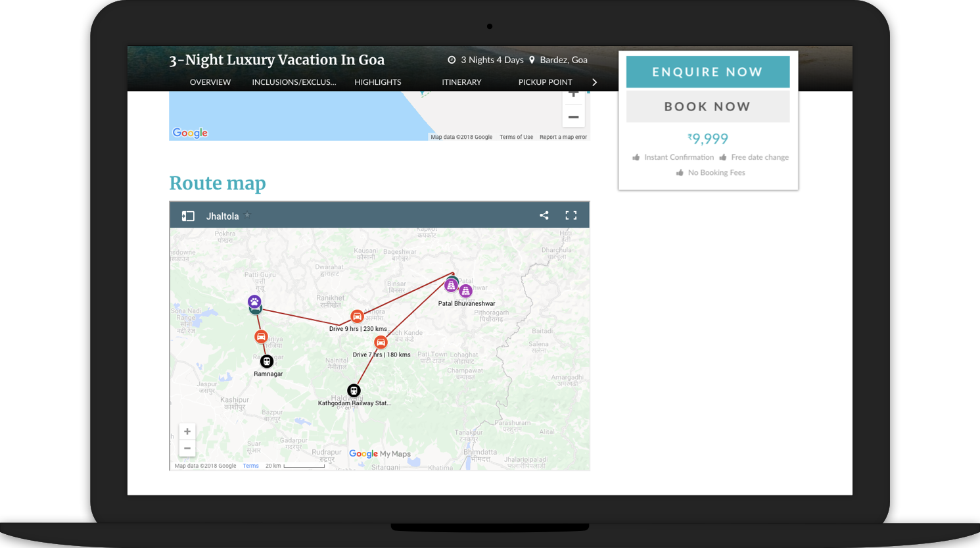Zoom in on the route map
The height and width of the screenshot is (548, 980).
[187, 432]
